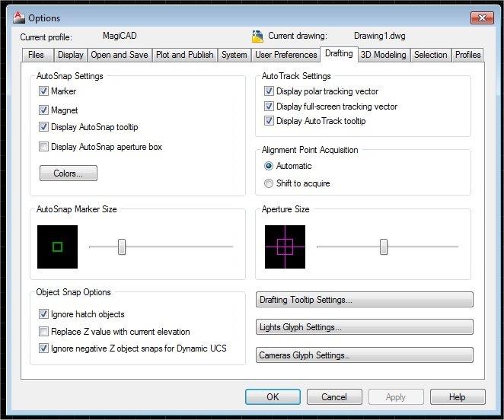Toggle the Marker checkbox
Image resolution: width=504 pixels, height=420 pixels.
pos(43,91)
